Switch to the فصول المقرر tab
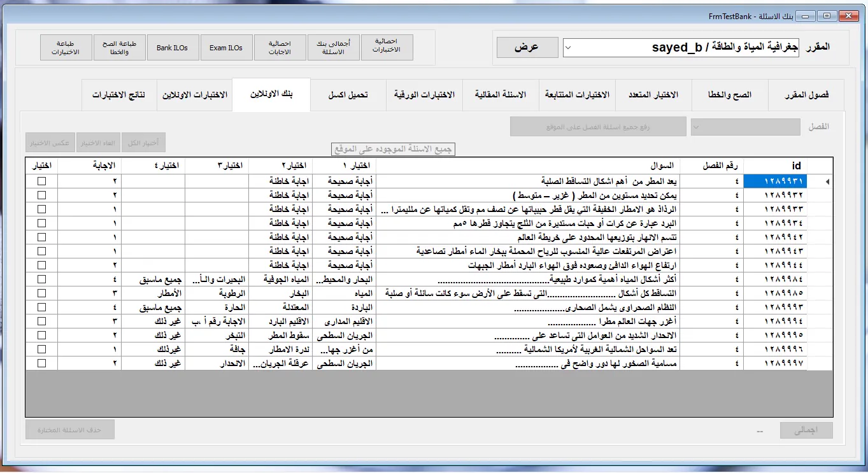Screen dimensions: 868x473 click(806, 95)
